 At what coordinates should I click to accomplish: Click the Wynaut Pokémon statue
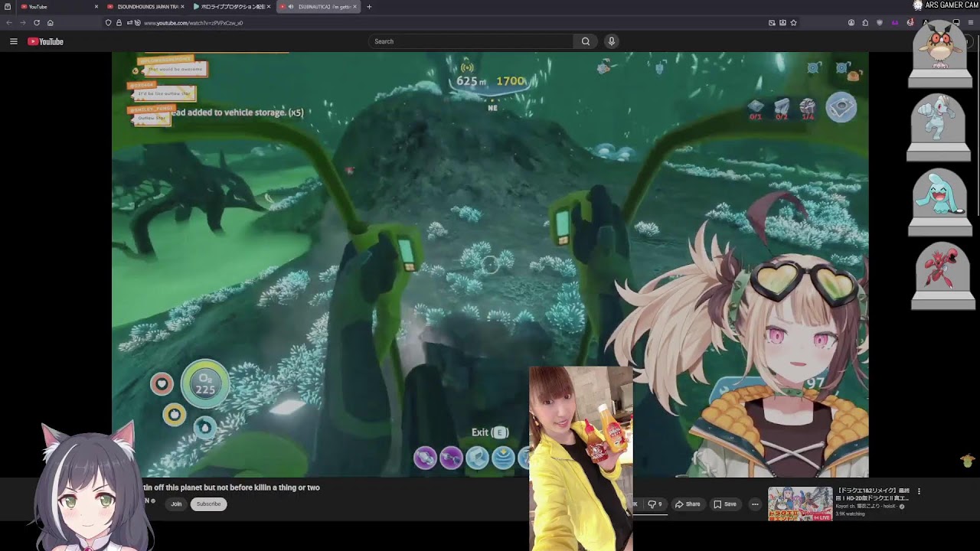click(939, 203)
